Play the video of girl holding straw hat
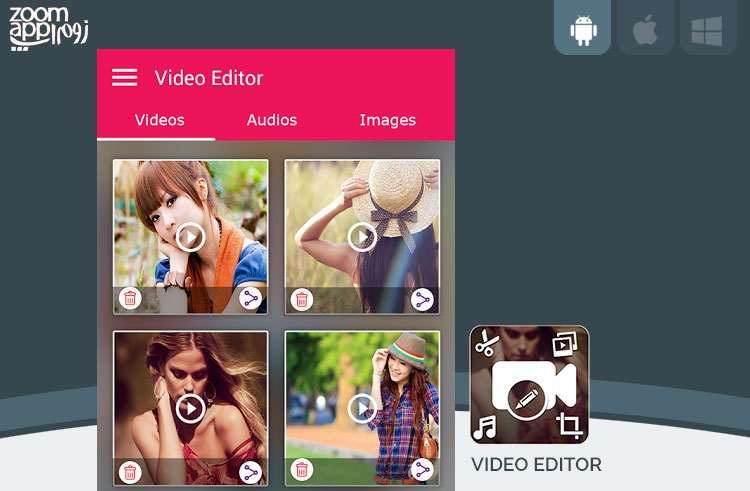750x491 pixels. 362,237
